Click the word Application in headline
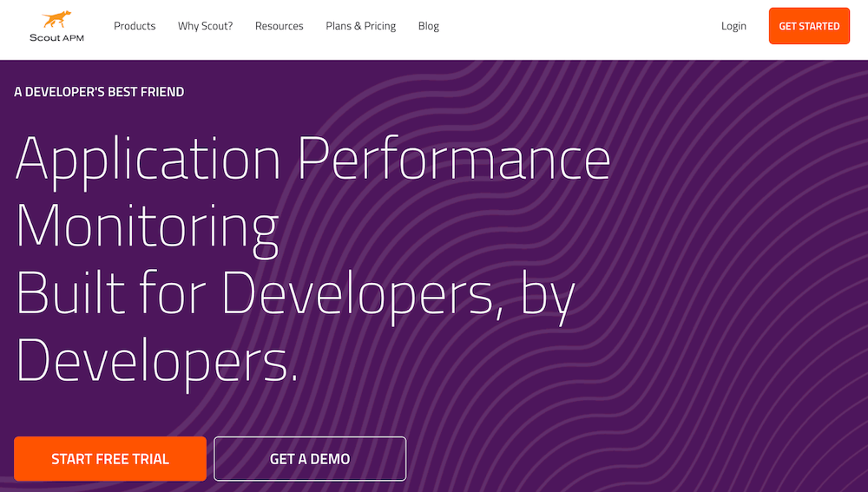868x492 pixels. point(148,160)
